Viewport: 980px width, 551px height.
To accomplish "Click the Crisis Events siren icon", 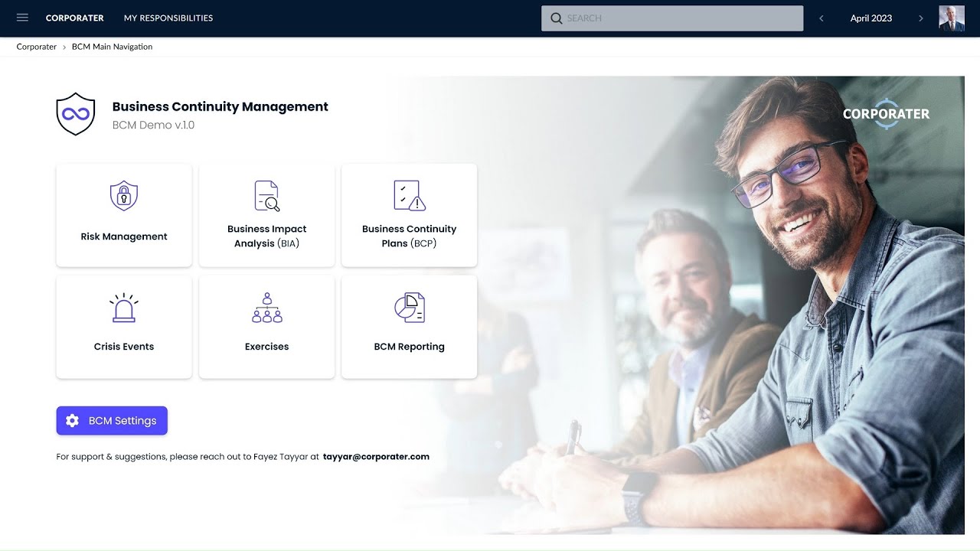I will point(123,306).
